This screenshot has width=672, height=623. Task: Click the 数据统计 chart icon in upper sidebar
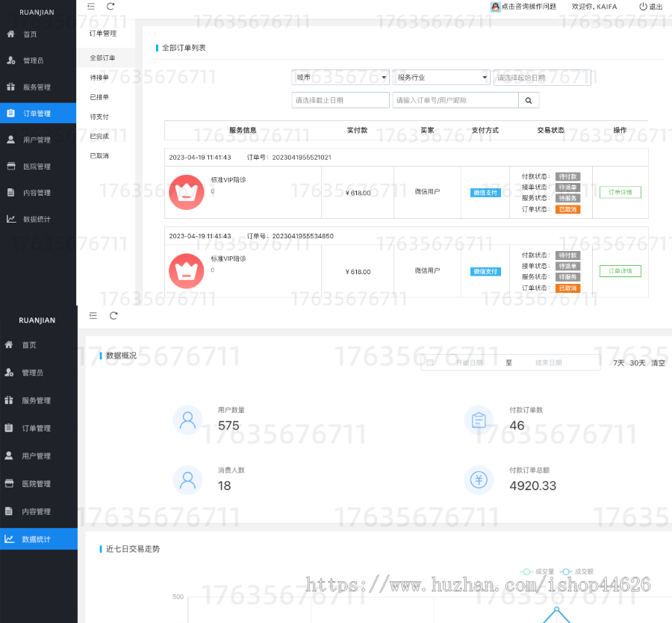(10, 219)
